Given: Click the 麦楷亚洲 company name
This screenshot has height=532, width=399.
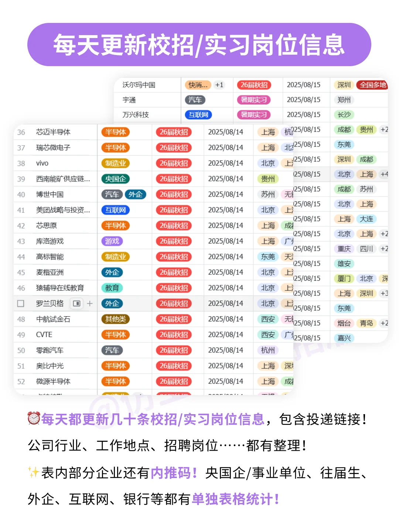Looking at the screenshot, I should pos(50,272).
